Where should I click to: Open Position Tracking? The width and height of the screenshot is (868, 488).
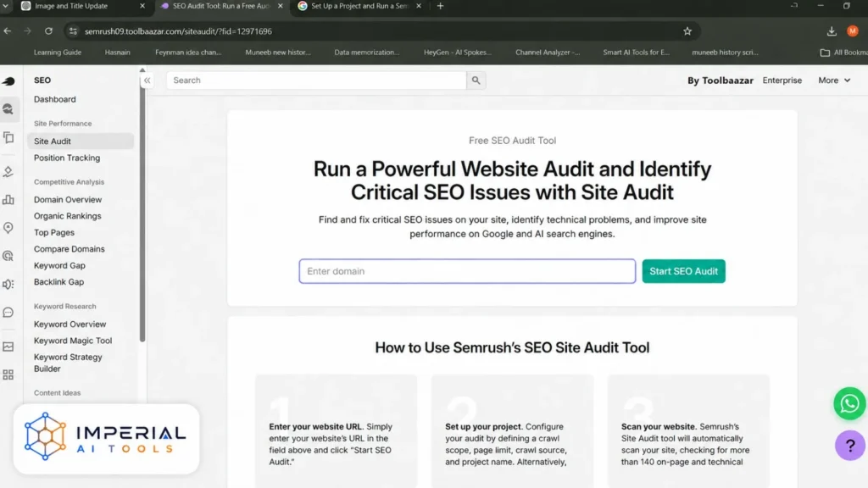coord(67,158)
